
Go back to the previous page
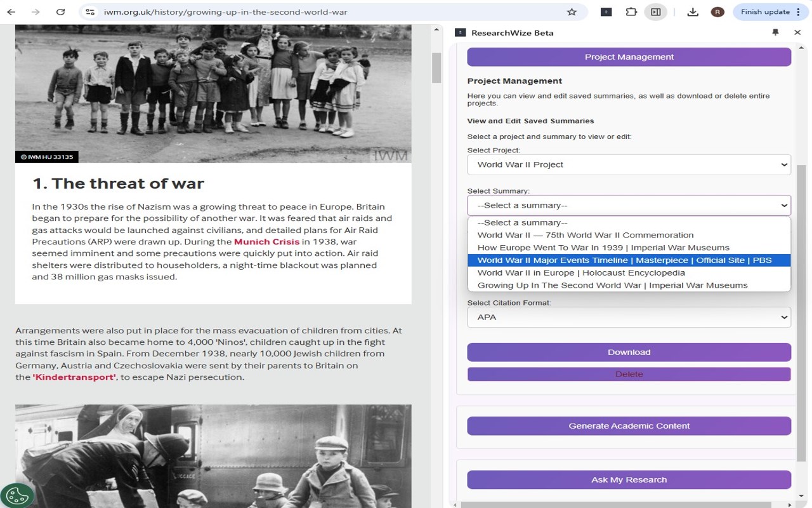(11, 12)
